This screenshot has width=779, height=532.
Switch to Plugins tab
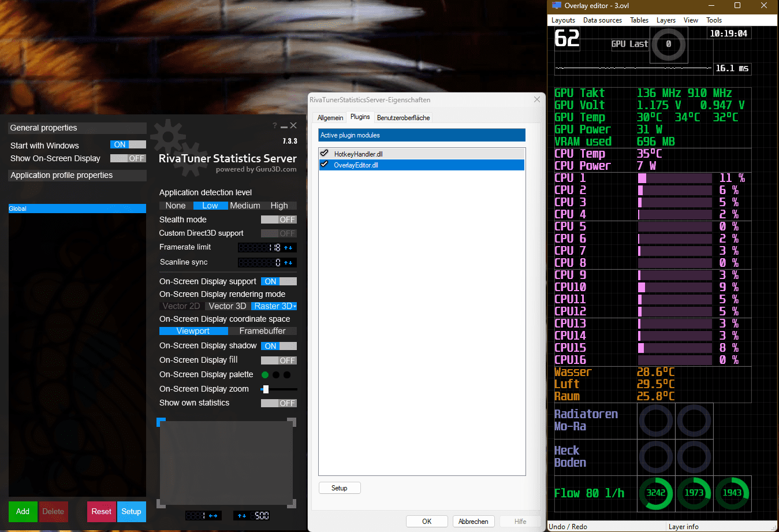(360, 117)
